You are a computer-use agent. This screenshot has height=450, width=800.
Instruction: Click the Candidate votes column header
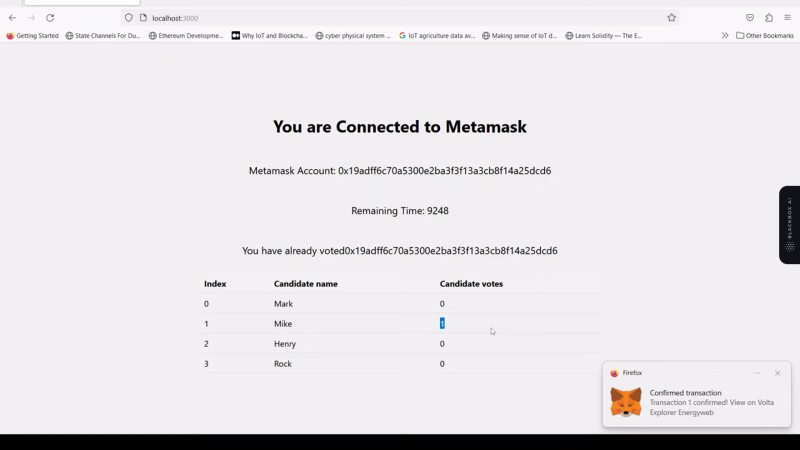coord(471,284)
